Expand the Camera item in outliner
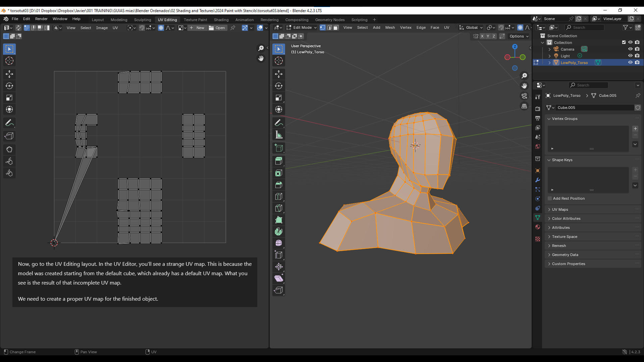This screenshot has height=362, width=644. point(549,49)
